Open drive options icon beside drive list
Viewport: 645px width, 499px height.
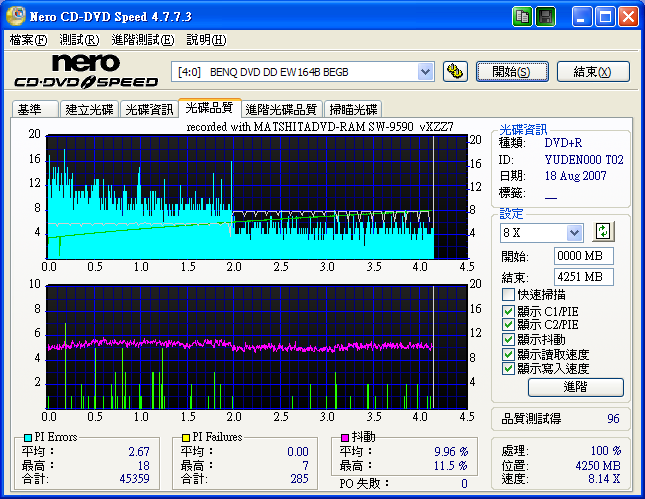[x=455, y=71]
